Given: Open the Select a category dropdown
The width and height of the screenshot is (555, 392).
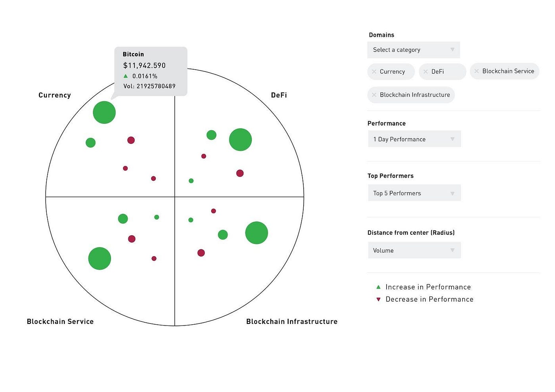Looking at the screenshot, I should pos(413,50).
